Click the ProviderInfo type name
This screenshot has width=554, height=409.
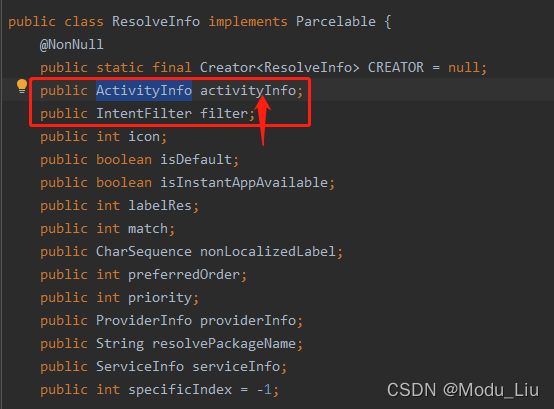coord(144,320)
